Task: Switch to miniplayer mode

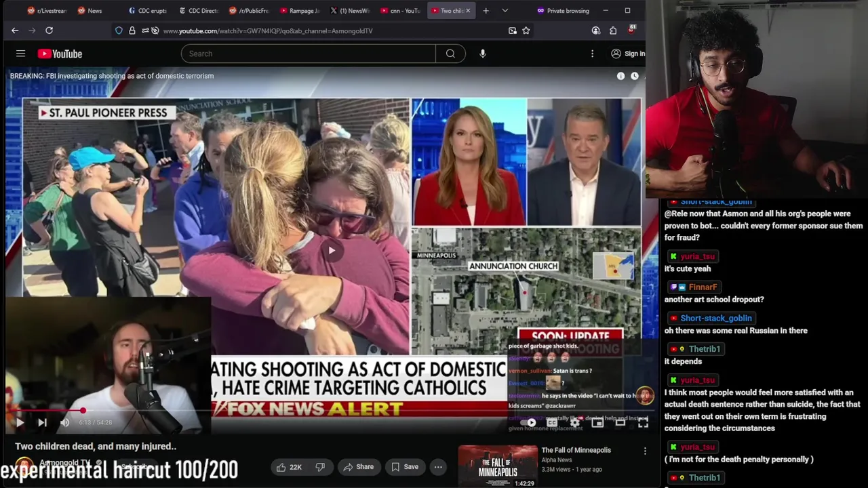Action: click(x=597, y=423)
